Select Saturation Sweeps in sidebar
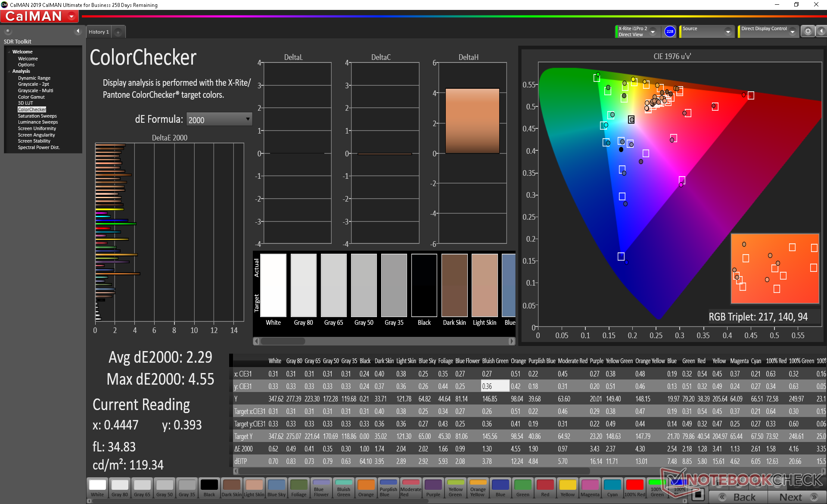The height and width of the screenshot is (504, 827). click(x=37, y=116)
